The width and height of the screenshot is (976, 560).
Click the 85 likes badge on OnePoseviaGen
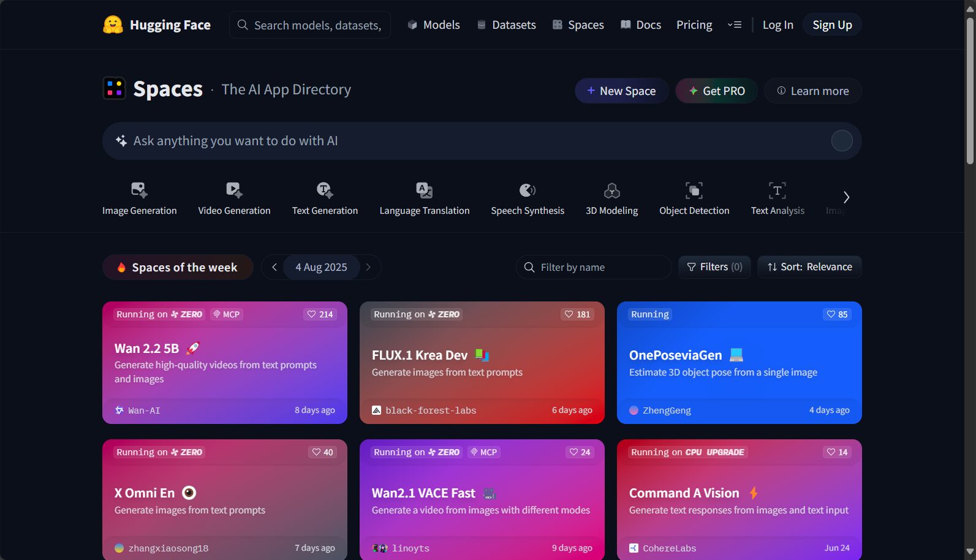click(837, 314)
